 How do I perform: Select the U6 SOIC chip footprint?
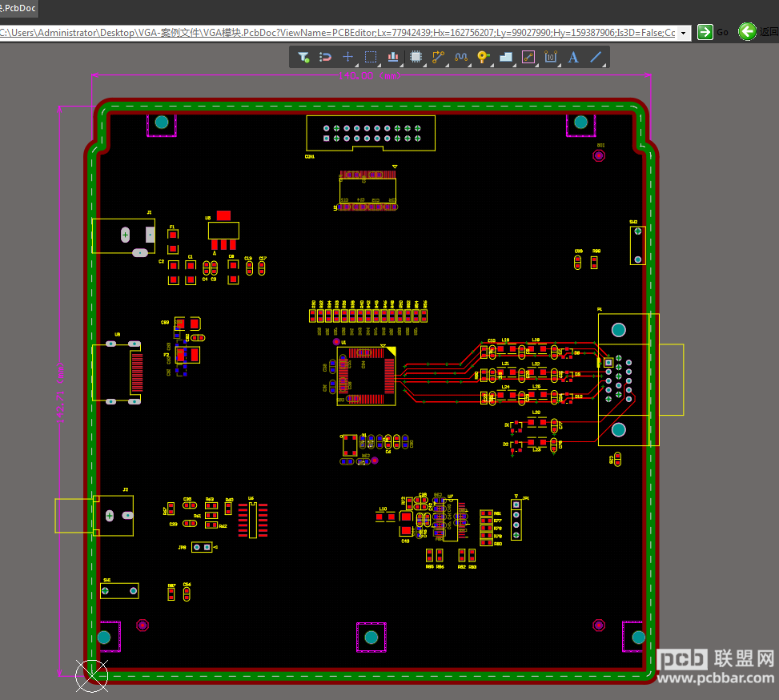pos(253,520)
